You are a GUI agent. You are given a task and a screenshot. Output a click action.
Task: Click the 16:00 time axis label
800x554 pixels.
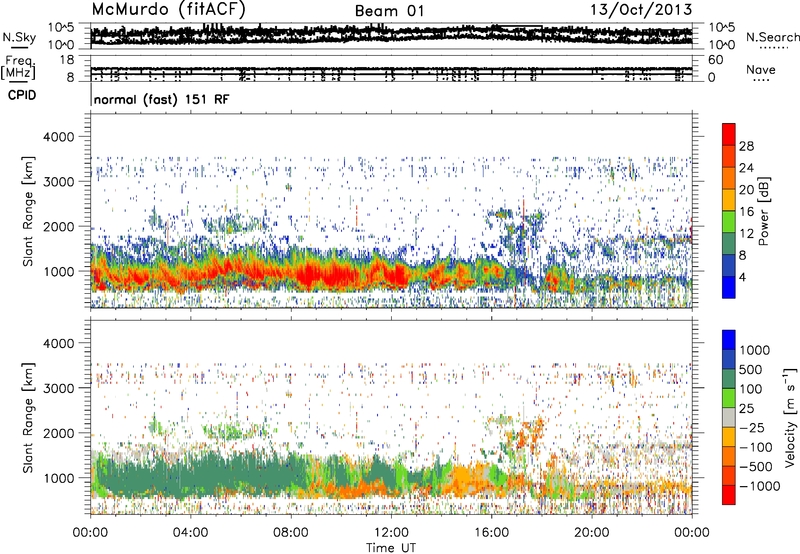[x=491, y=533]
